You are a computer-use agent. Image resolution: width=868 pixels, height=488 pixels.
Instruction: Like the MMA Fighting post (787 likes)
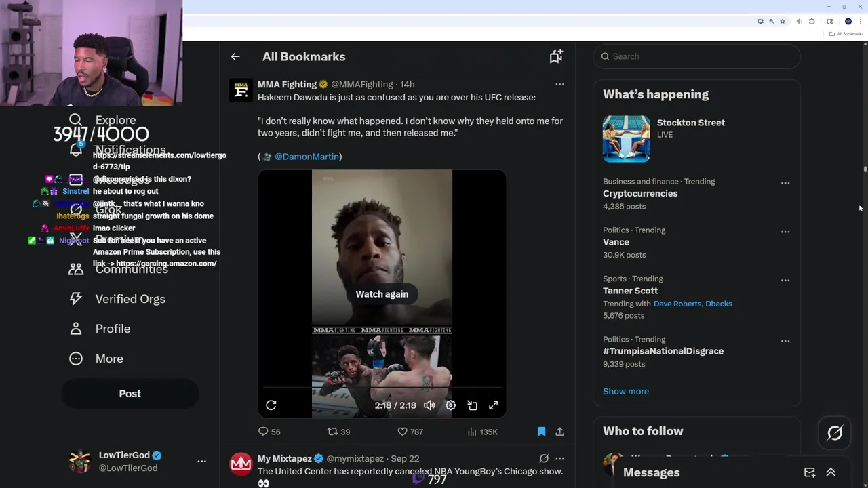click(x=410, y=432)
